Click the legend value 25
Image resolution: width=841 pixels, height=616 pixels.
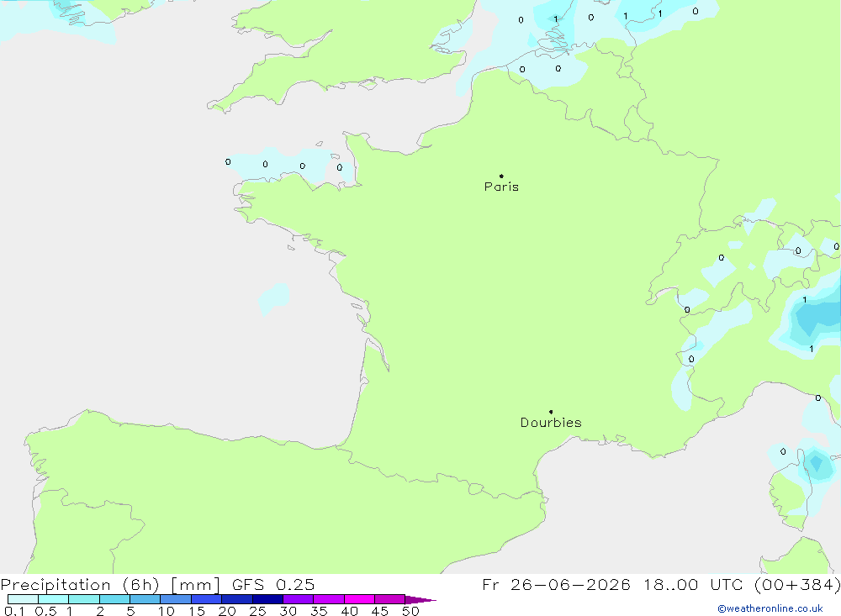(x=258, y=611)
